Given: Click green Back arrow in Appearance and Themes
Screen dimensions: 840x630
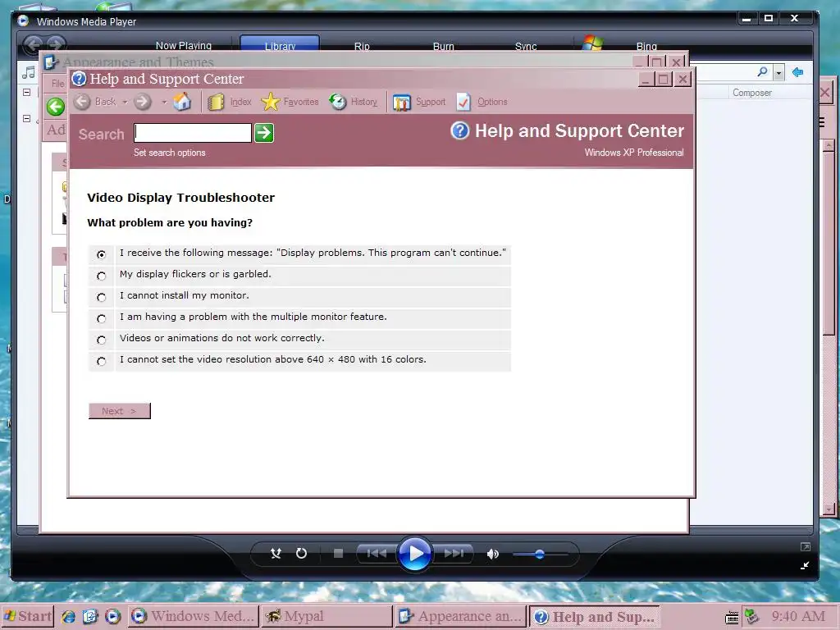Looking at the screenshot, I should [56, 107].
